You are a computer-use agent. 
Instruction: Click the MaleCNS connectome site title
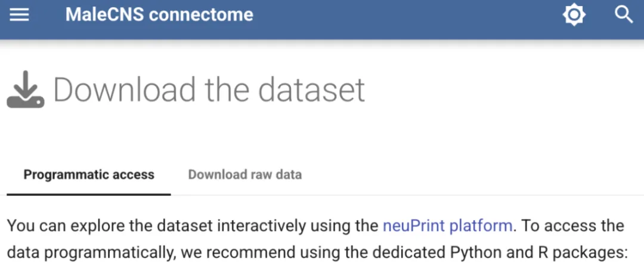pos(159,15)
